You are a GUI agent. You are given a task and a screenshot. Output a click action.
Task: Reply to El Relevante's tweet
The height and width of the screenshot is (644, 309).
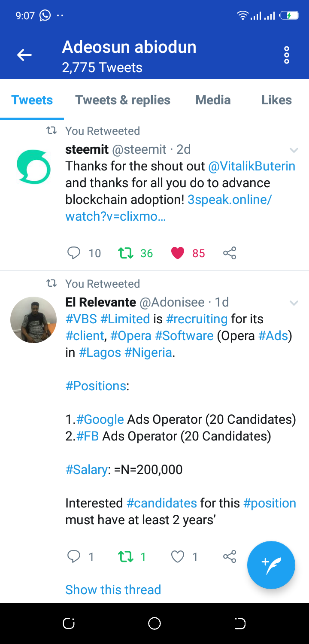[x=74, y=557]
